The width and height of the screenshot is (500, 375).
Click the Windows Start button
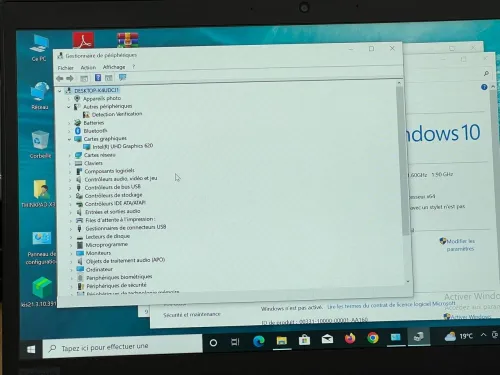point(31,349)
